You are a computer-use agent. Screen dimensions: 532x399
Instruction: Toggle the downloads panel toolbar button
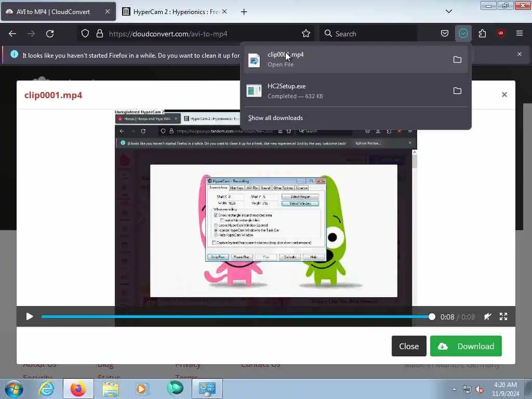[463, 34]
